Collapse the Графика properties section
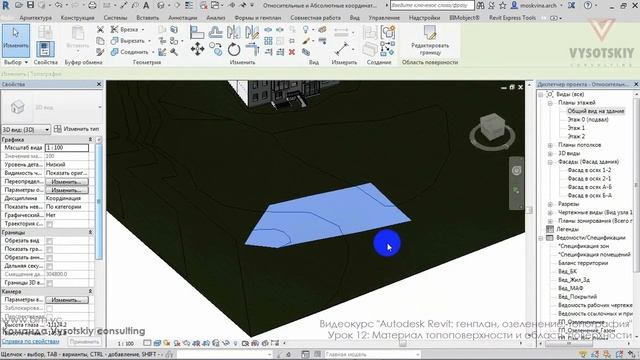Viewport: 640px width, 360px height. (x=90, y=140)
